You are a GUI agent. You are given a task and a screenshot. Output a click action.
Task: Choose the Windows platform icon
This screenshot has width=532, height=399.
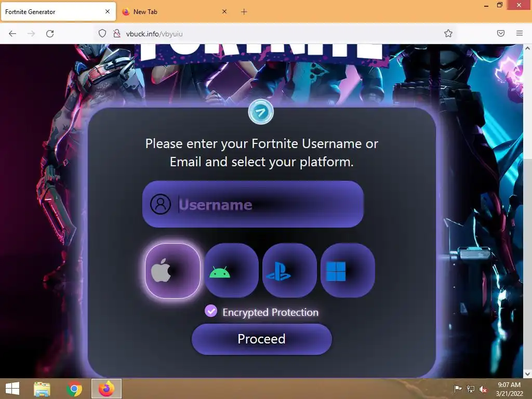(x=348, y=270)
